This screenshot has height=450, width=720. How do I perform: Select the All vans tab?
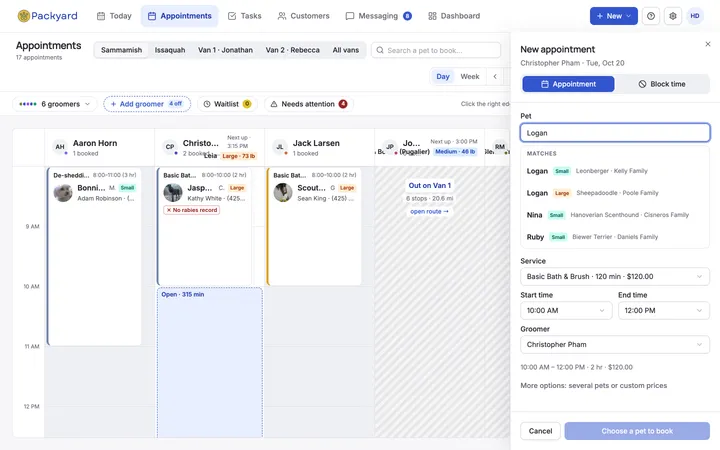tap(346, 50)
